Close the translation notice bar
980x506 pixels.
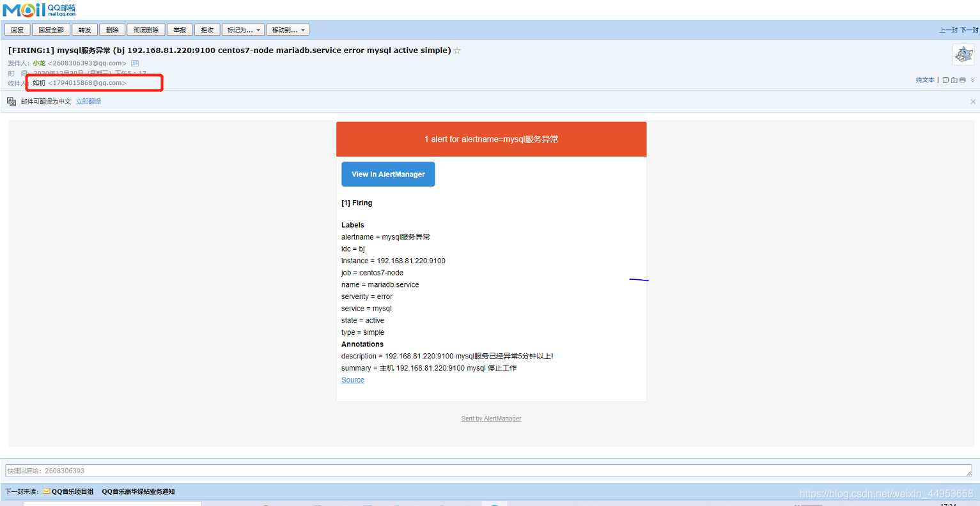click(973, 102)
